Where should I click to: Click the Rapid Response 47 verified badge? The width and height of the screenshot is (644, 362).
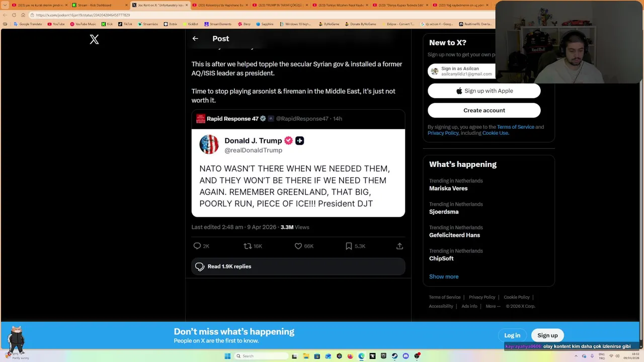263,119
